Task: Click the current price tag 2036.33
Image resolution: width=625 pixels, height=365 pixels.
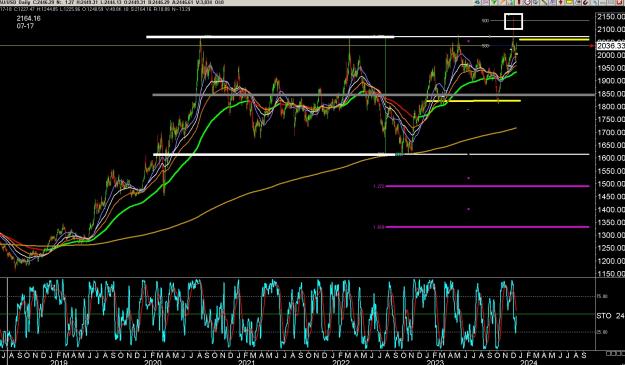Action: [x=610, y=46]
